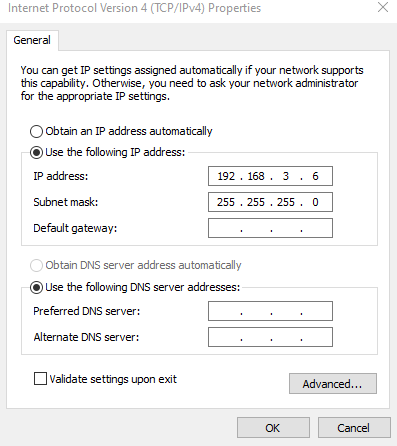Open Advanced settings
The height and width of the screenshot is (446, 397).
point(333,384)
